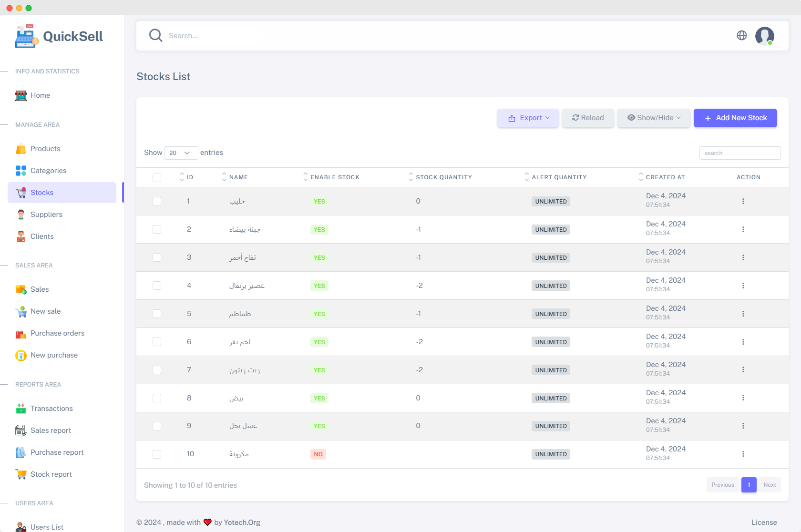Click the Suppliers person icon
This screenshot has height=532, width=801.
click(x=21, y=215)
